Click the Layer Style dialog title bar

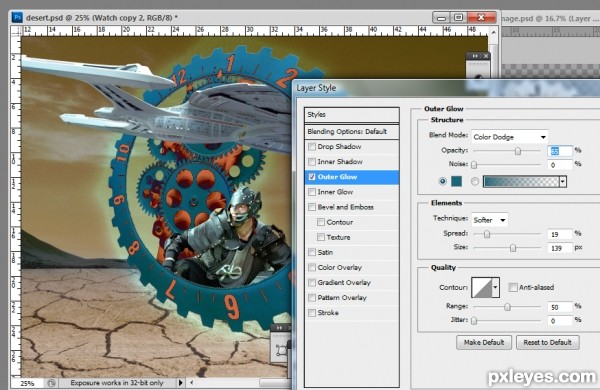click(x=446, y=88)
